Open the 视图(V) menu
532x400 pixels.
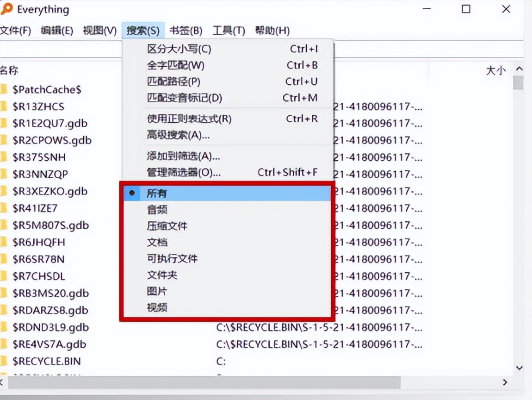[100, 31]
